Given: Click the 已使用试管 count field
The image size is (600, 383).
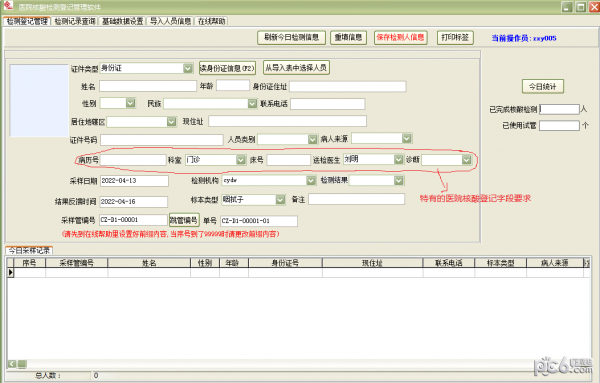Looking at the screenshot, I should pos(559,125).
